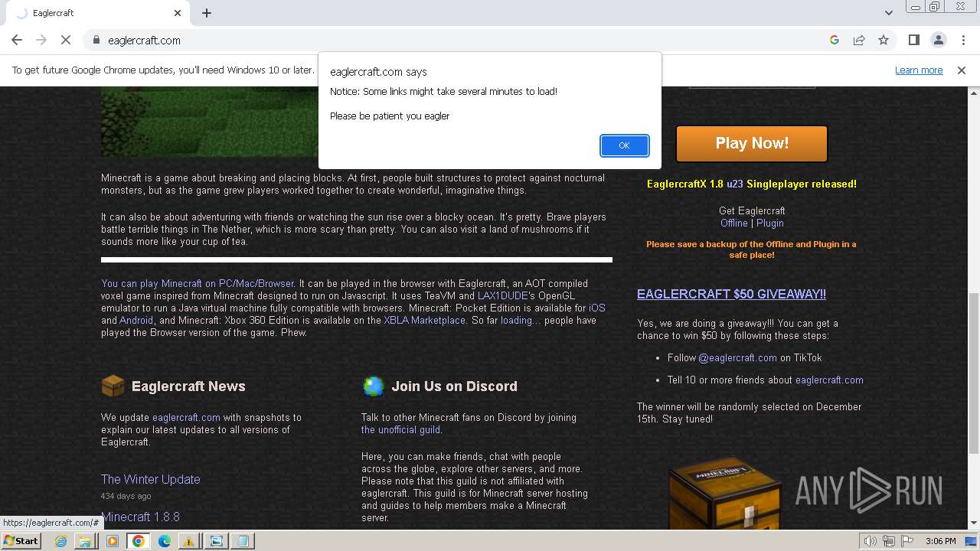Switch to Chrome on the taskbar
Viewport: 980px width, 551px height.
(x=139, y=540)
